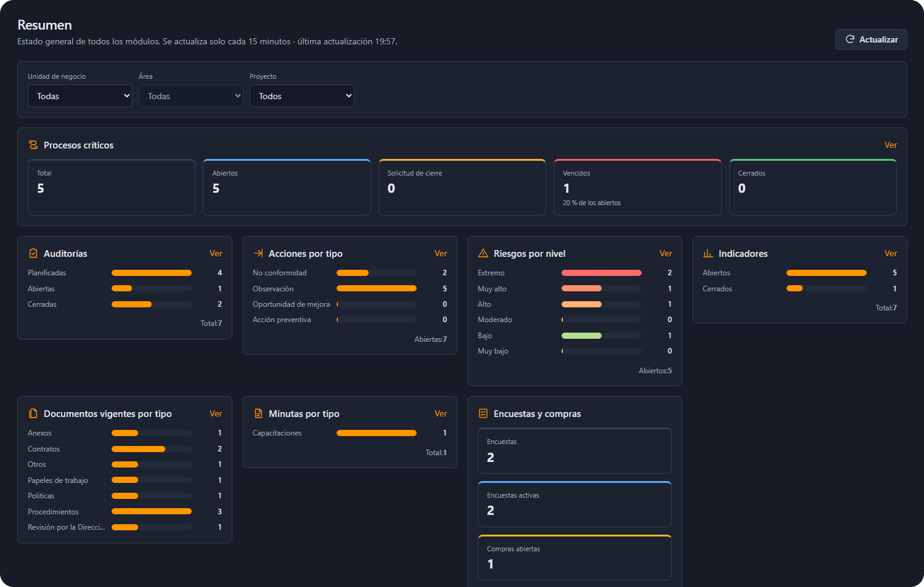
Task: Click the Bajo risk level green bar
Action: 581,336
